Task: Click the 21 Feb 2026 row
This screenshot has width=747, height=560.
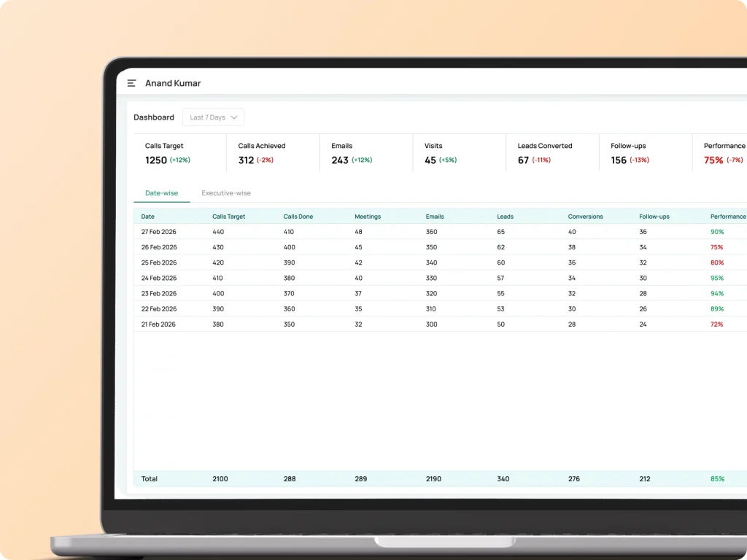Action: pos(440,324)
